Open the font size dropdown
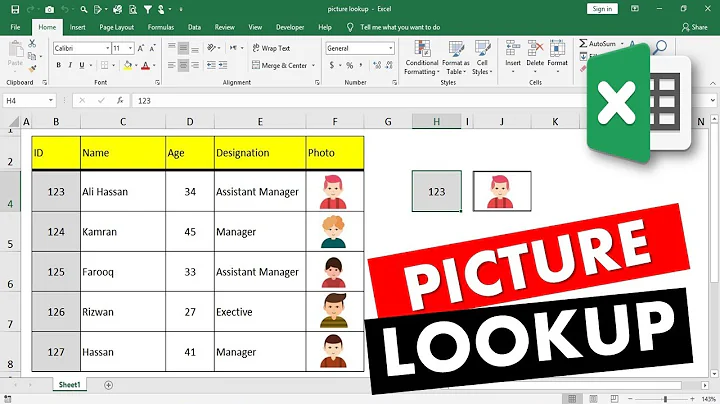The width and height of the screenshot is (720, 404). click(x=130, y=48)
